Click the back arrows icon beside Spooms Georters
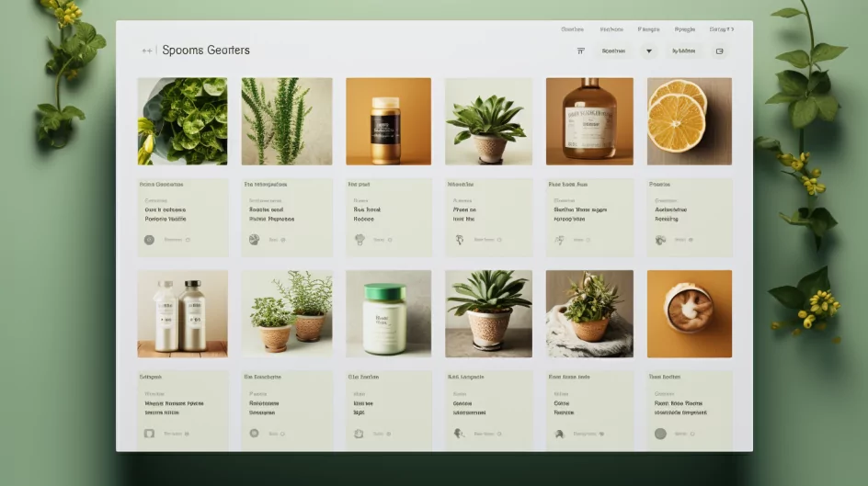This screenshot has width=868, height=486. [147, 51]
